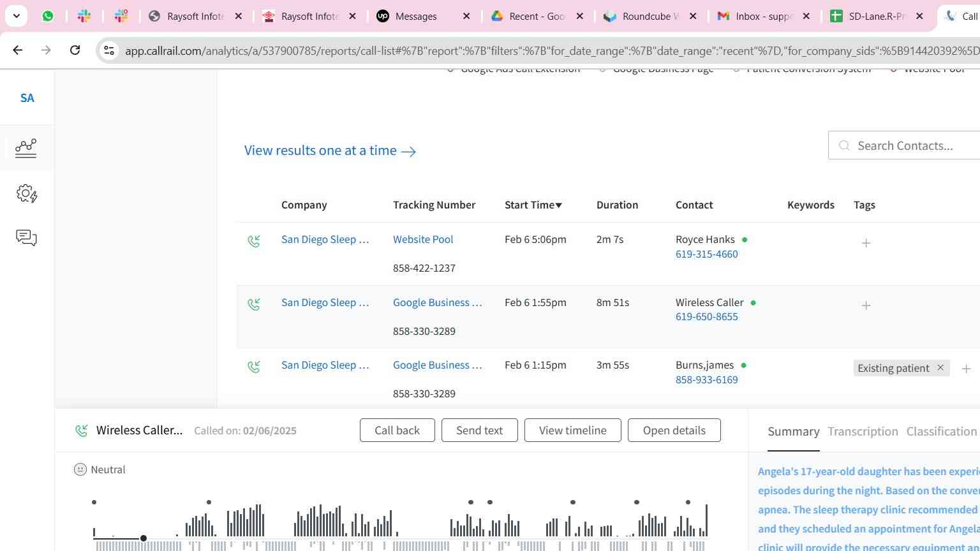Click the View timeline button
The image size is (980, 551).
(573, 430)
